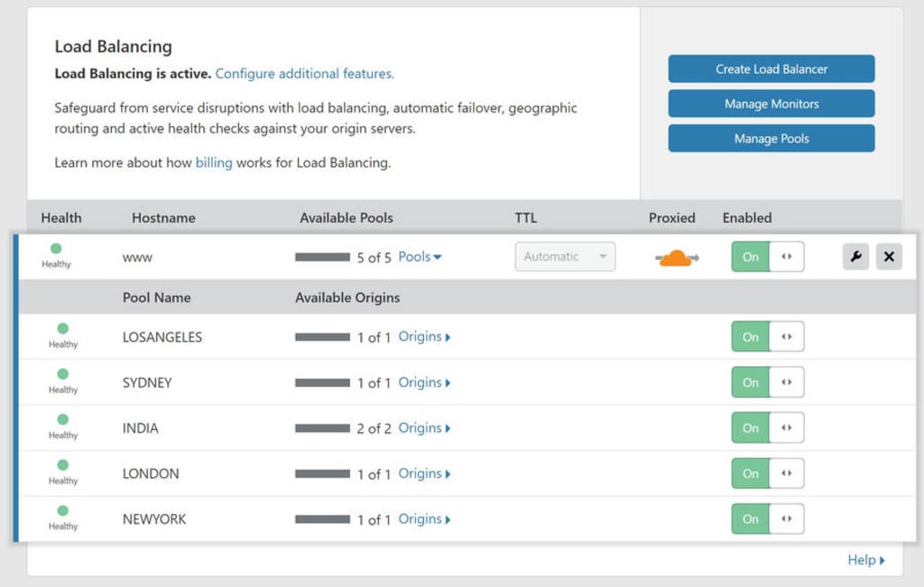The image size is (924, 587).
Task: Click the 5 of 5 pools count
Action: [374, 258]
